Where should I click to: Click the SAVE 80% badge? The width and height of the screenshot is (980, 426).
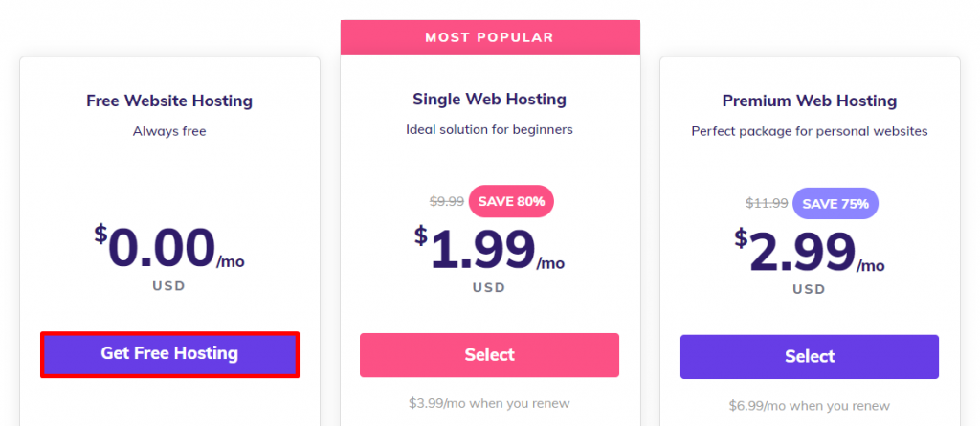(511, 201)
